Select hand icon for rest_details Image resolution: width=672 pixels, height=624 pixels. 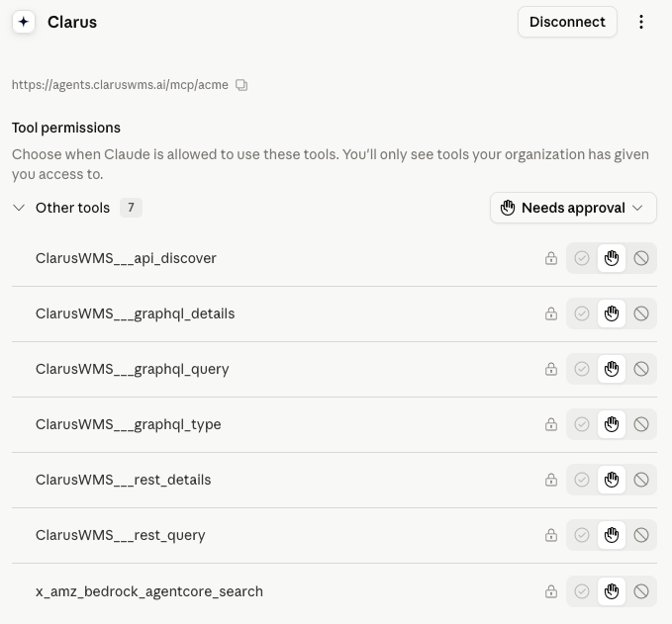(612, 480)
